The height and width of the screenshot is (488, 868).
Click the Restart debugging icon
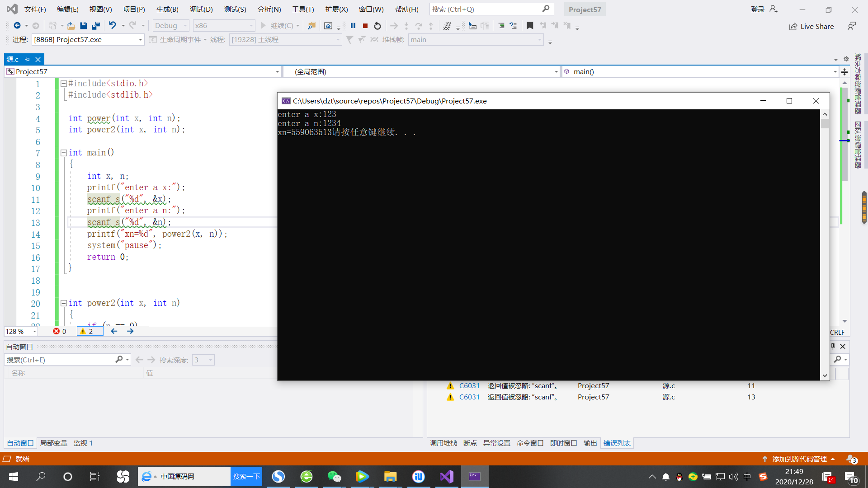tap(377, 26)
